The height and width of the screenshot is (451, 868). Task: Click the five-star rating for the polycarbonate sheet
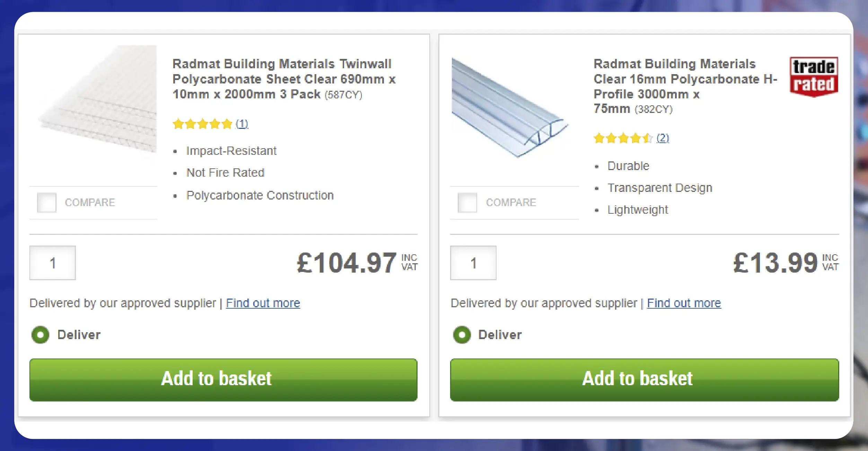pos(203,124)
